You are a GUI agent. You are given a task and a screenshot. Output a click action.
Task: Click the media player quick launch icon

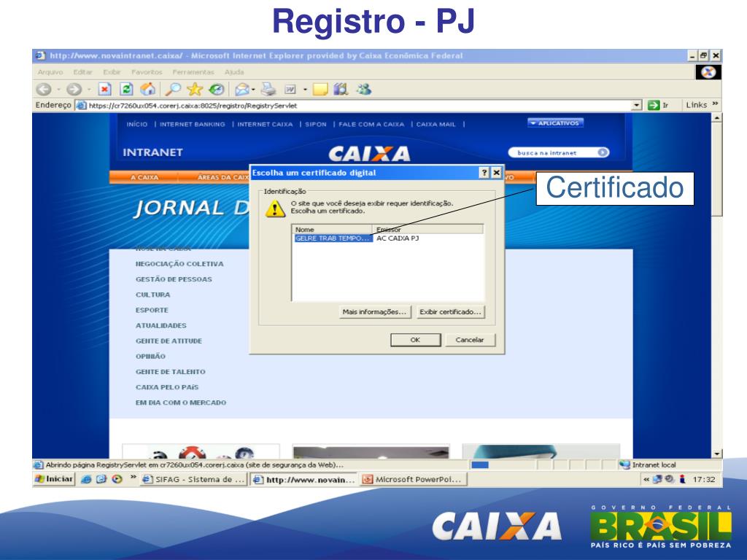(x=117, y=480)
